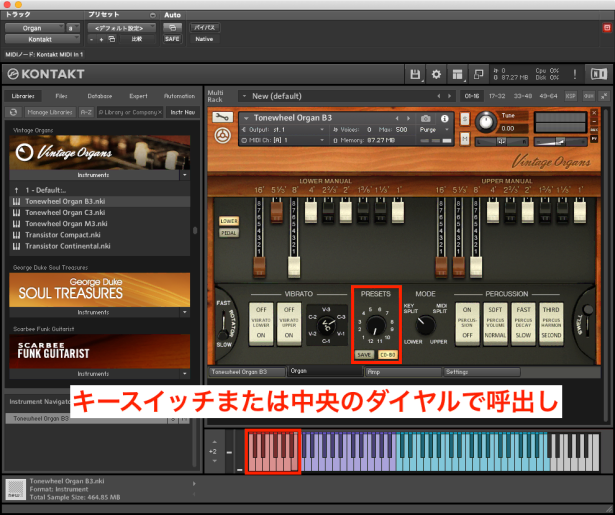This screenshot has height=515, width=615.
Task: Toggle the Rotator Fast/Slow lever
Action: pyautogui.click(x=223, y=325)
